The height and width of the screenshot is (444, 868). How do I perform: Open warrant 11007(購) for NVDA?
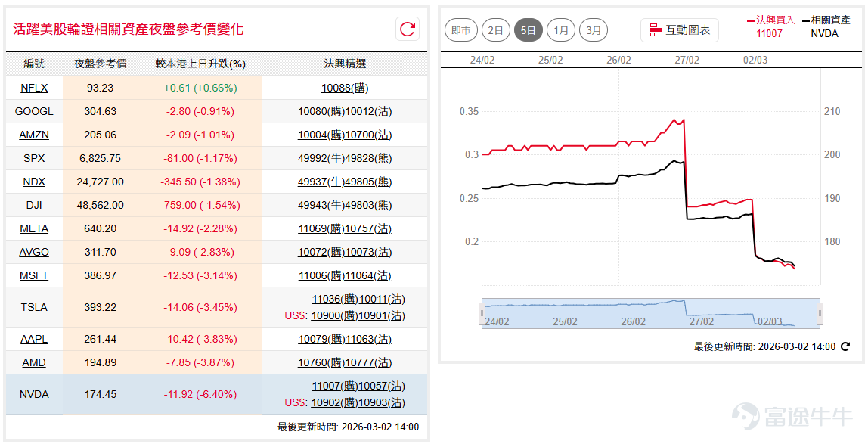pyautogui.click(x=336, y=386)
